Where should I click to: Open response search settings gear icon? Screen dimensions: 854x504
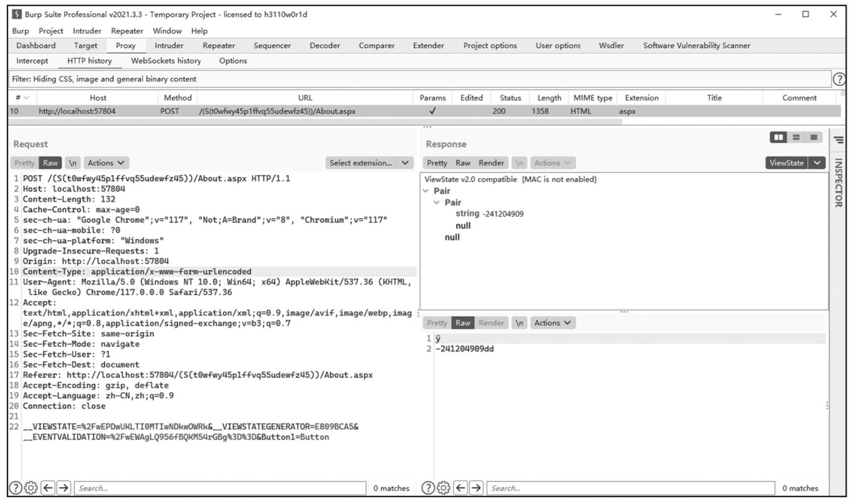[x=443, y=488]
